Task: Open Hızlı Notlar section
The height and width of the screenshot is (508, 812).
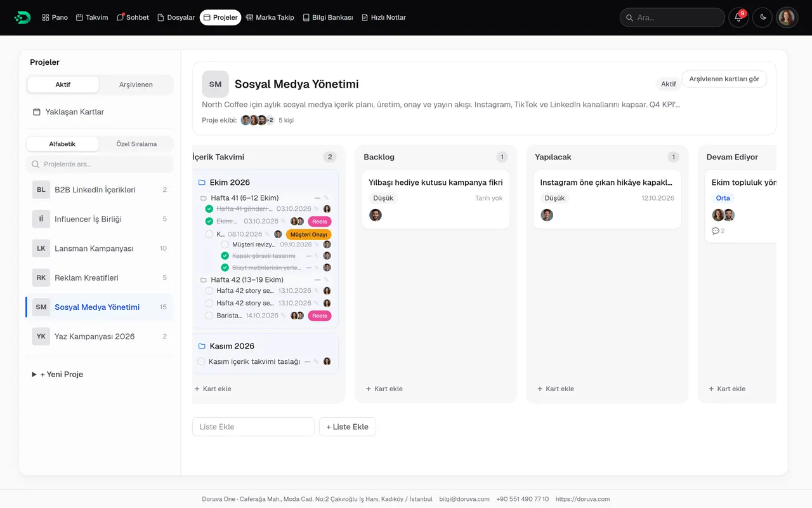Action: [x=383, y=17]
